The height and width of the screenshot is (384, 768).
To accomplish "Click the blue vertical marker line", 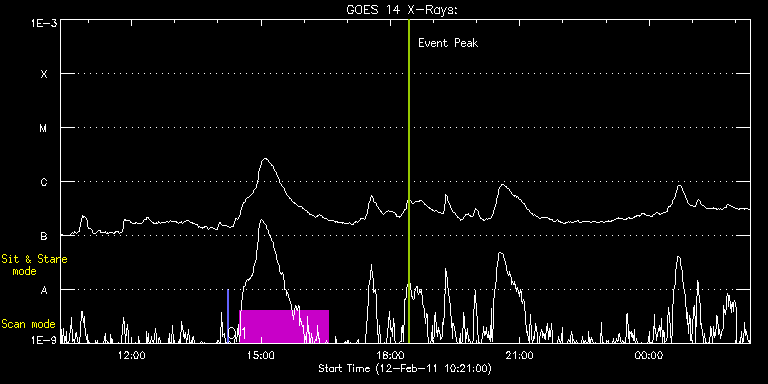I will [x=228, y=316].
